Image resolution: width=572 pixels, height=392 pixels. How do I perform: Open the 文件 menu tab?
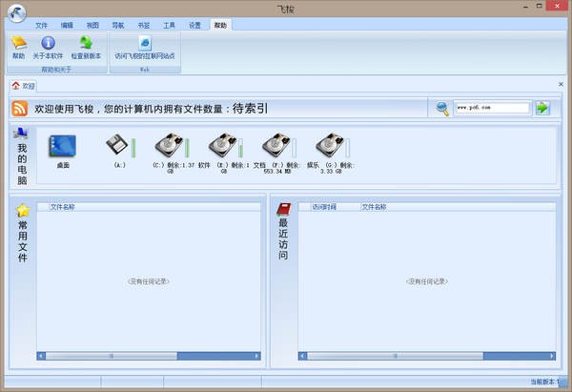[41, 25]
